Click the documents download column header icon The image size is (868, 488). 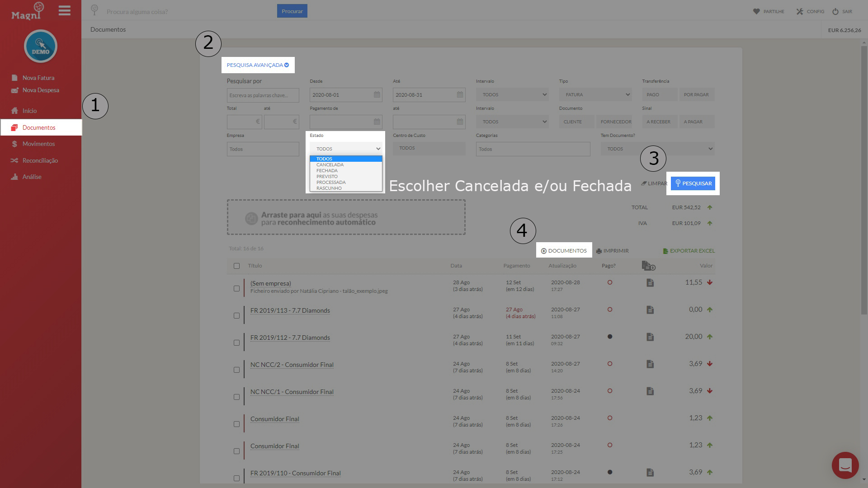(x=648, y=266)
